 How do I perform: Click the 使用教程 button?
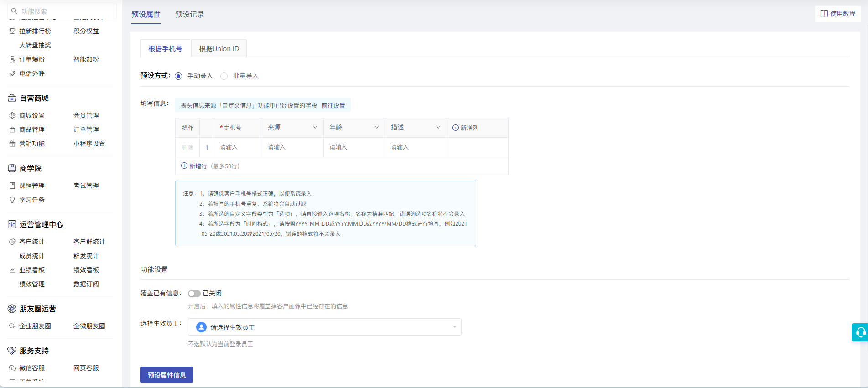tap(838, 14)
